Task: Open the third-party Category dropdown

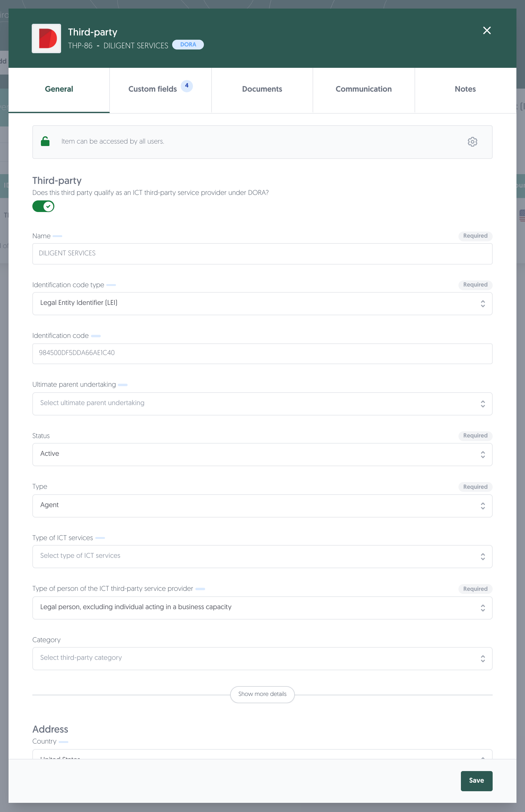Action: (x=262, y=658)
